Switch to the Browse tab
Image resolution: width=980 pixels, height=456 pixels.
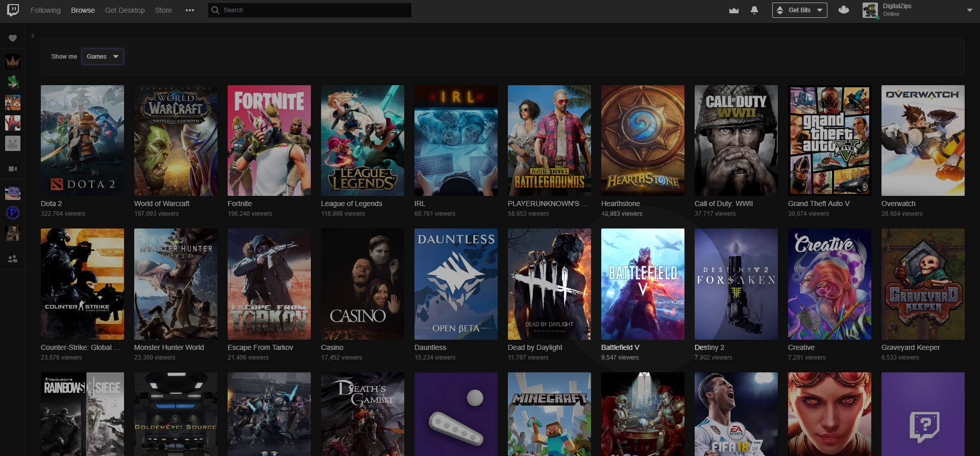(x=83, y=10)
